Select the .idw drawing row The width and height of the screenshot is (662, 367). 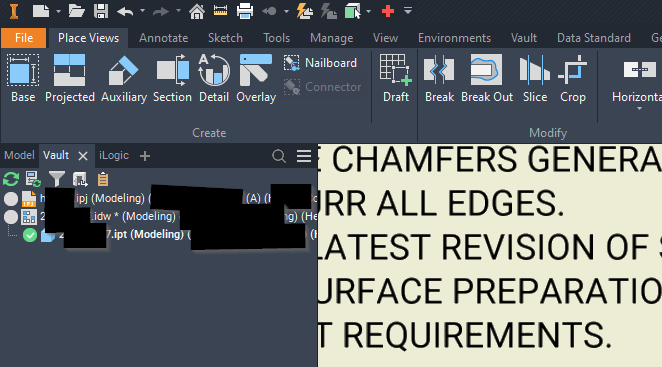click(159, 216)
